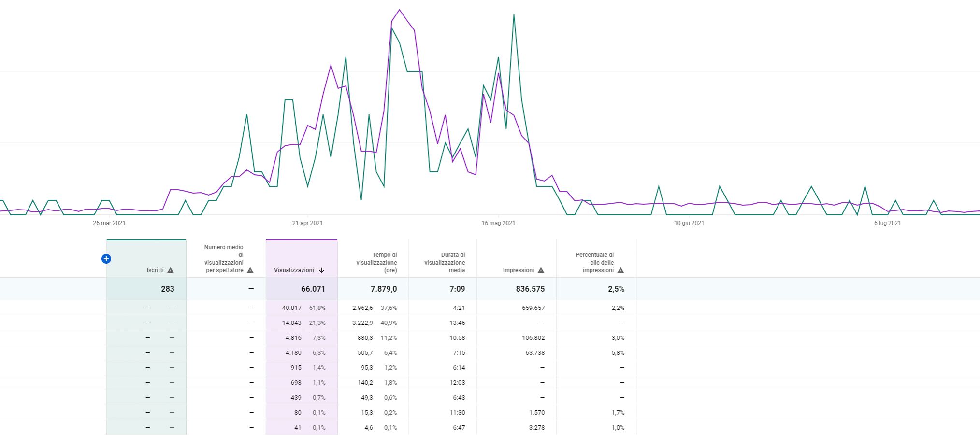
Task: Click the impressions cell 659.657
Action: pos(533,308)
